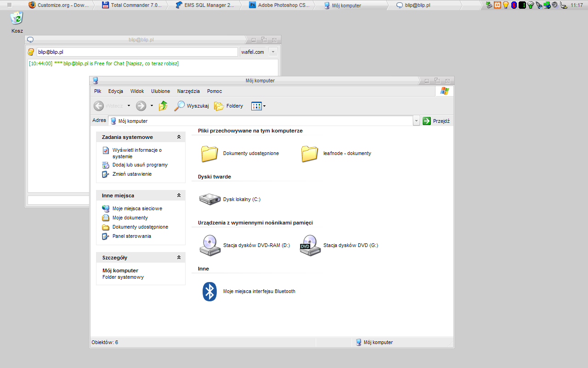
Task: Open Dysk lokalny (C:) drive
Action: (210, 199)
